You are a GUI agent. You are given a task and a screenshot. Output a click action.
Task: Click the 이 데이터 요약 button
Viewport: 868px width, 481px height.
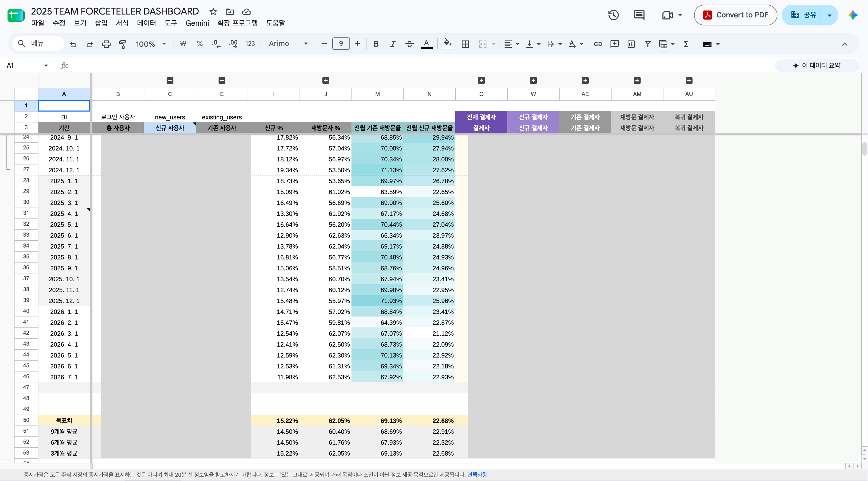click(x=817, y=65)
